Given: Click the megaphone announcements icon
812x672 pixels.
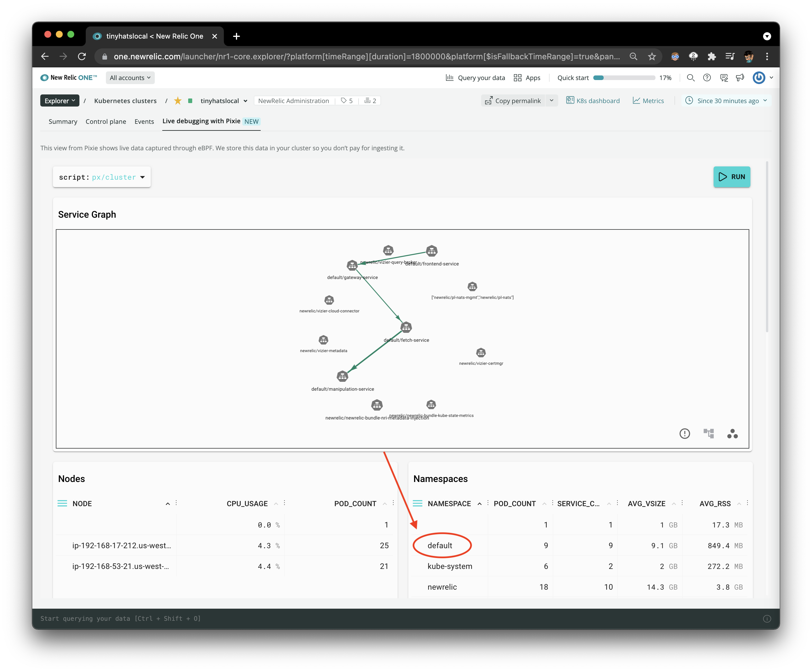Looking at the screenshot, I should (x=740, y=78).
